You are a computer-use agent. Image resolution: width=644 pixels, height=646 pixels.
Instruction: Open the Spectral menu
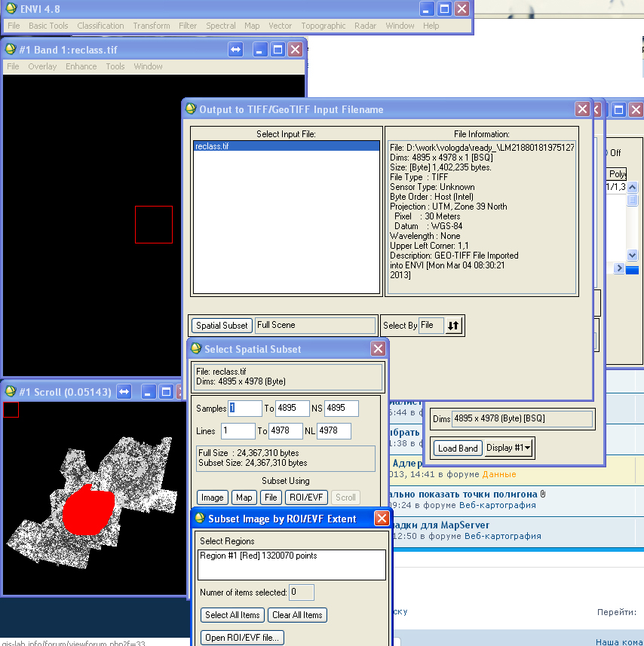point(220,26)
